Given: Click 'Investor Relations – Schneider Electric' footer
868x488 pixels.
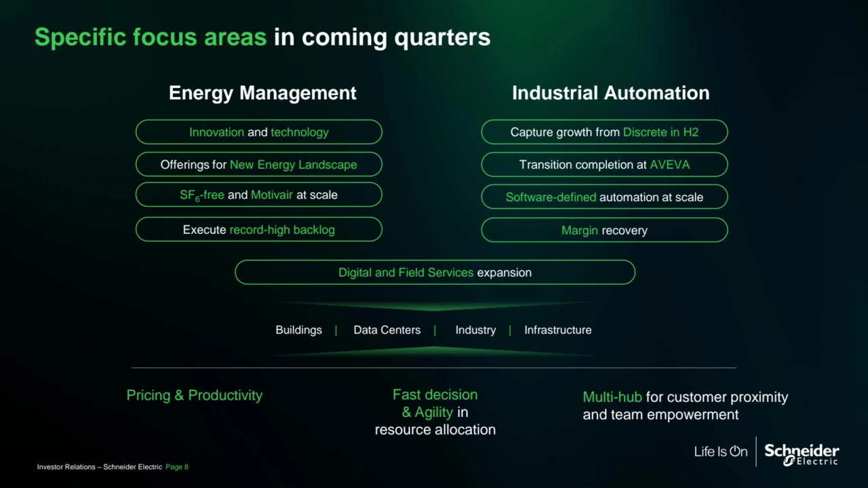Looking at the screenshot, I should pyautogui.click(x=100, y=467).
